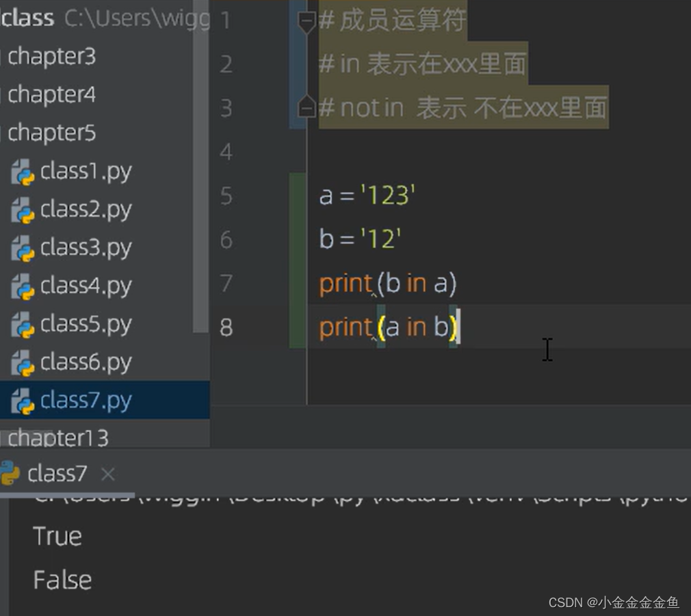
Task: Click the Python icon next to class6.py
Action: pyautogui.click(x=23, y=364)
